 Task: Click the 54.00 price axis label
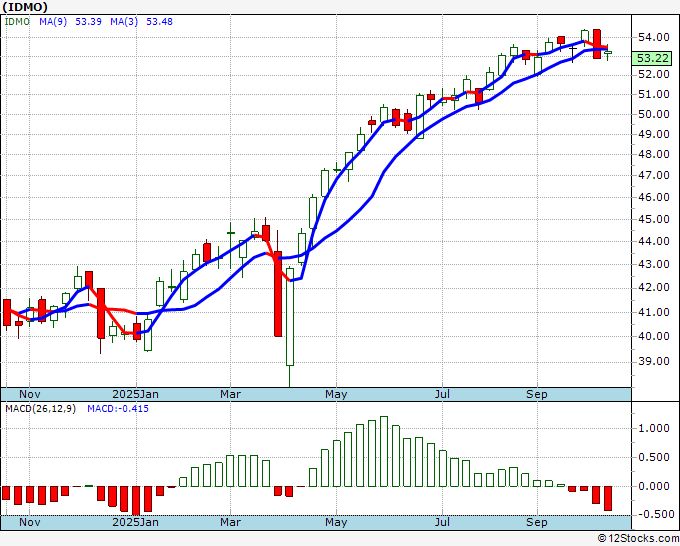[654, 38]
